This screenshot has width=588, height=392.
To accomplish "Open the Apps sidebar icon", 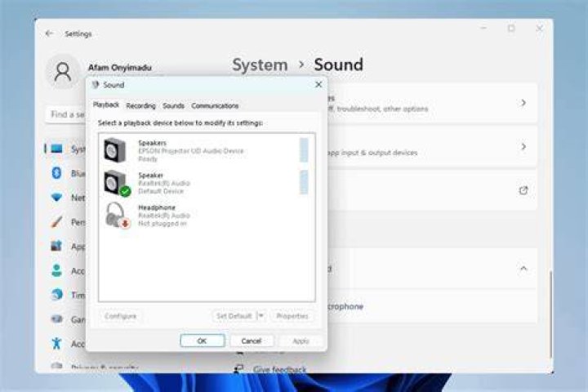I will pyautogui.click(x=56, y=246).
